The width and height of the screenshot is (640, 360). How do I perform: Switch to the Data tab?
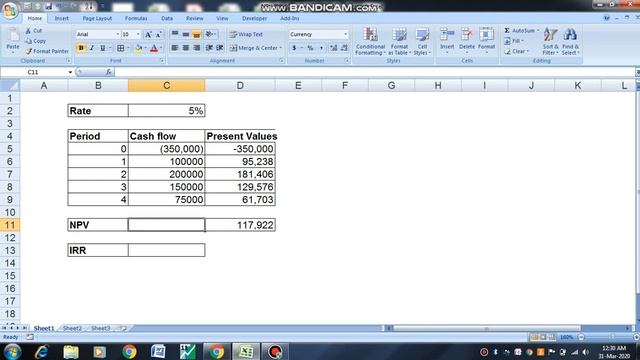167,18
